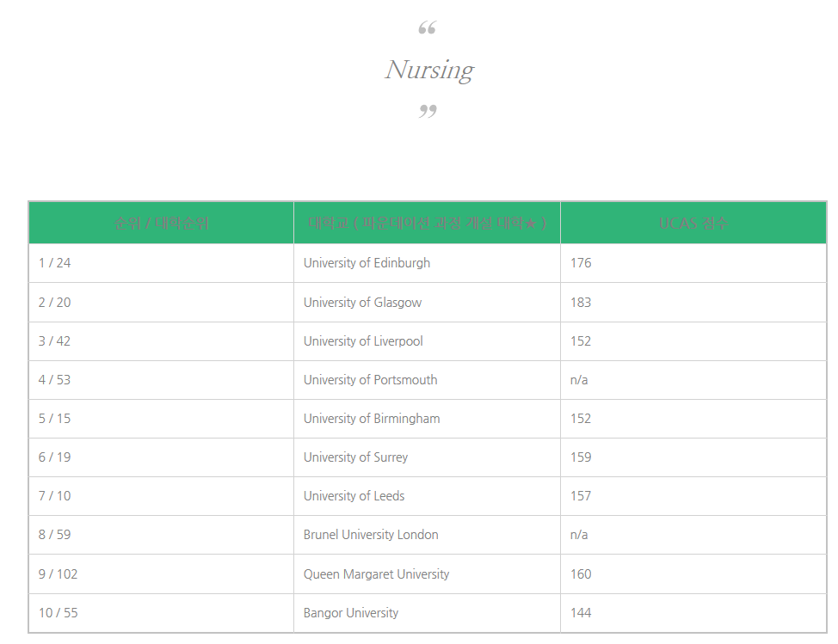Image resolution: width=838 pixels, height=644 pixels.
Task: Click the 1 / 24 rank cell
Action: (161, 263)
